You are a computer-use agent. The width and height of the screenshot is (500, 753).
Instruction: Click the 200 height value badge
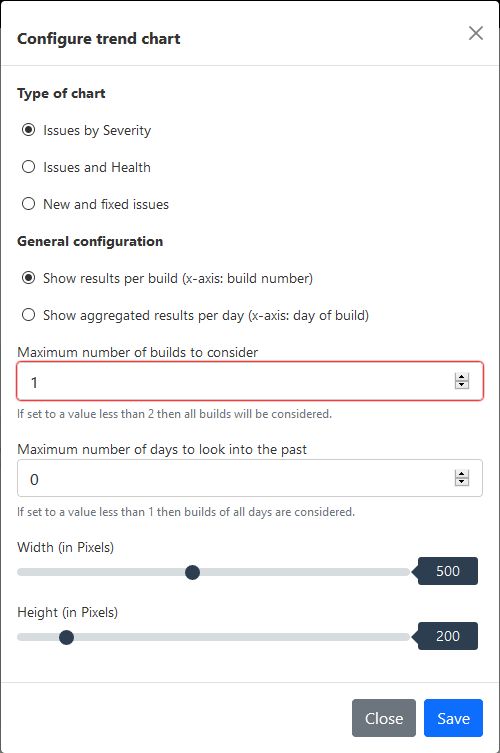click(448, 636)
